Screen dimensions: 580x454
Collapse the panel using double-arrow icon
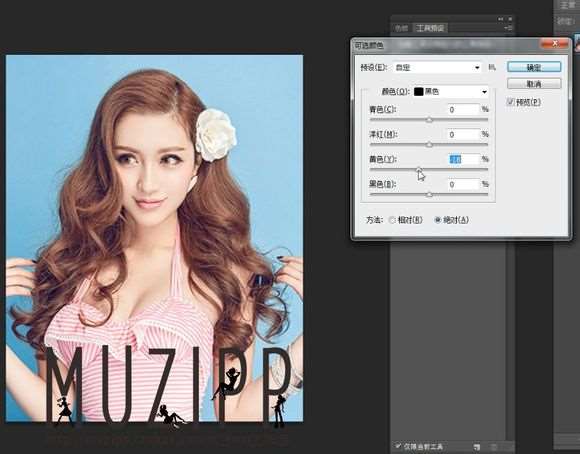click(x=500, y=19)
